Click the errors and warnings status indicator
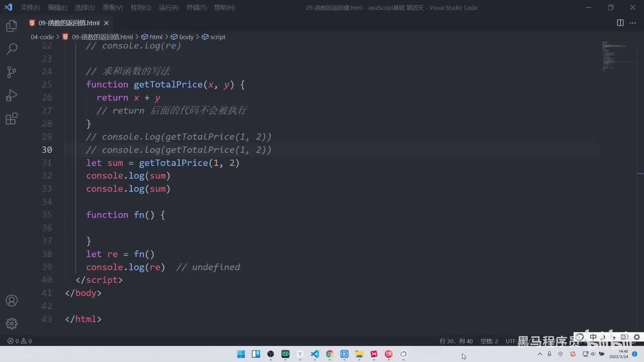The width and height of the screenshot is (644, 362). (x=20, y=341)
